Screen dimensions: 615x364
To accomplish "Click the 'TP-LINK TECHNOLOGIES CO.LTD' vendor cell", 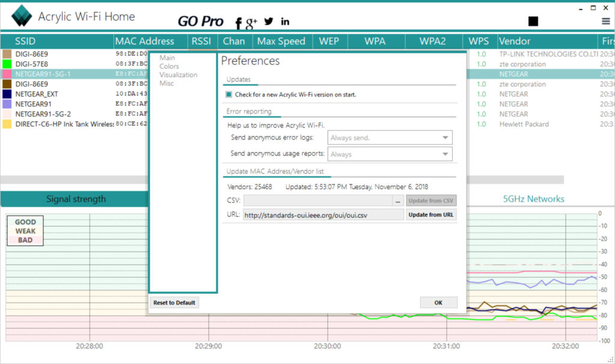I will tap(548, 53).
